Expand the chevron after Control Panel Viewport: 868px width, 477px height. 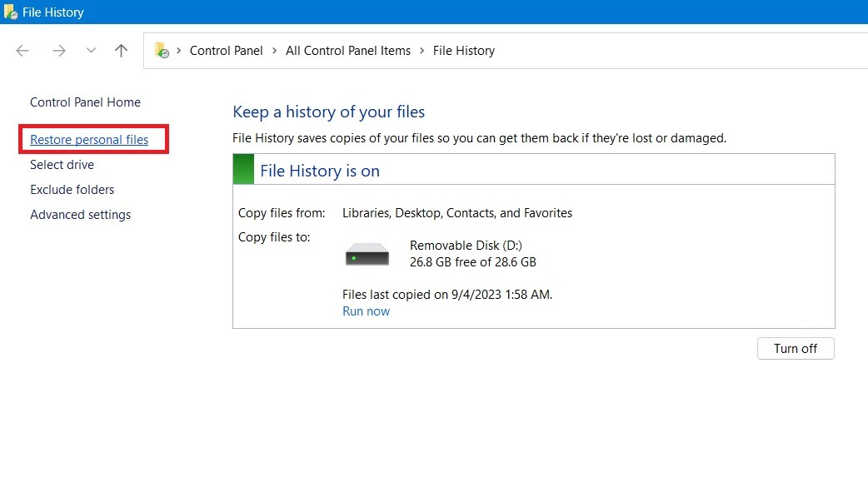(x=274, y=51)
